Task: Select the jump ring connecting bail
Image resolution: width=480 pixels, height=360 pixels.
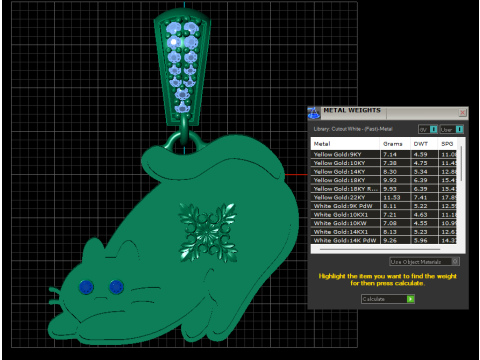Action: pyautogui.click(x=184, y=131)
